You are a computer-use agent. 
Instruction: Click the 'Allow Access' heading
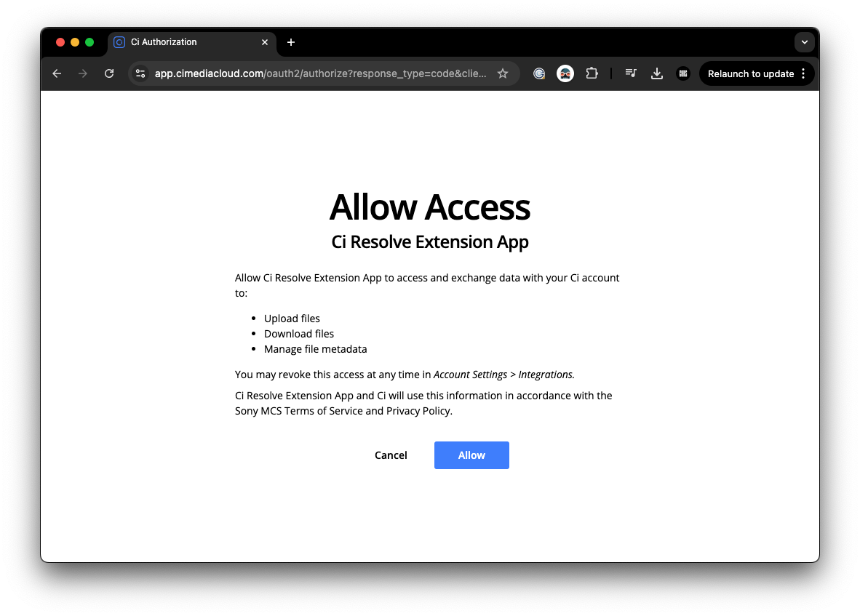430,207
